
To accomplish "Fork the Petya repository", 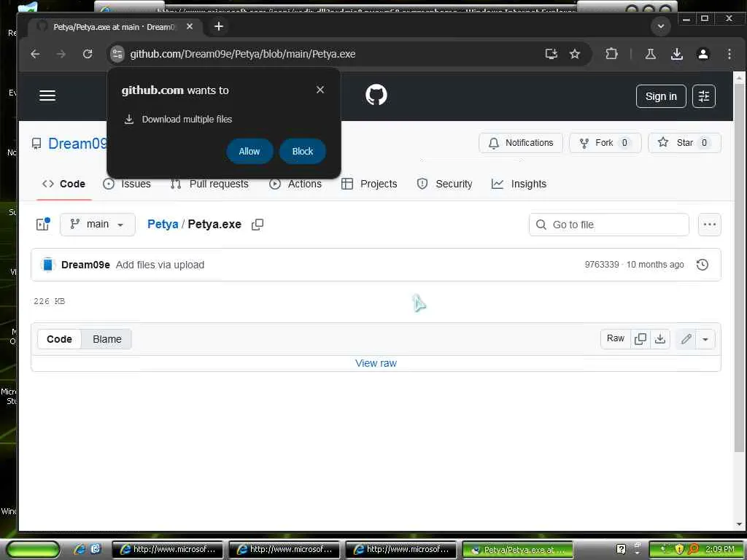I will (x=605, y=143).
